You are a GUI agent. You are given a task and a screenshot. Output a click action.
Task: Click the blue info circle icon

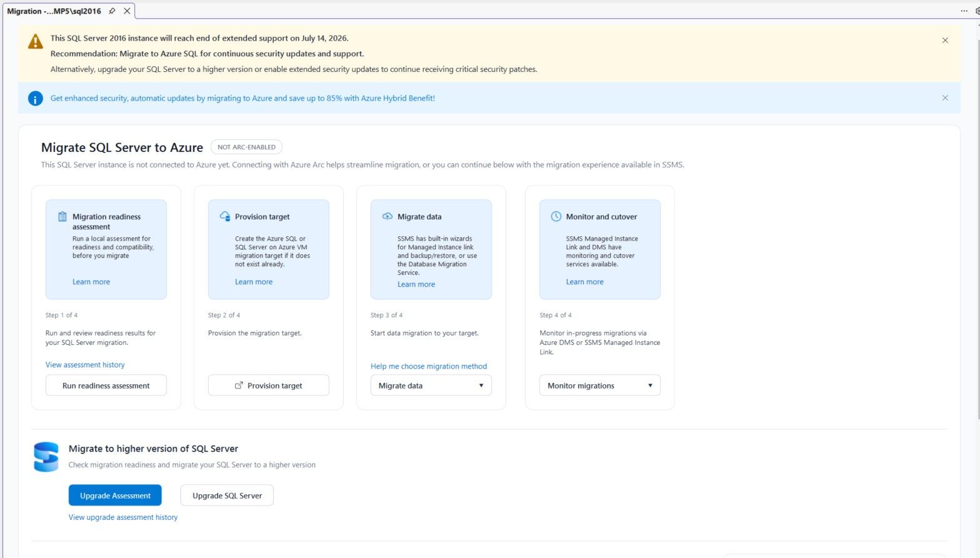[36, 98]
